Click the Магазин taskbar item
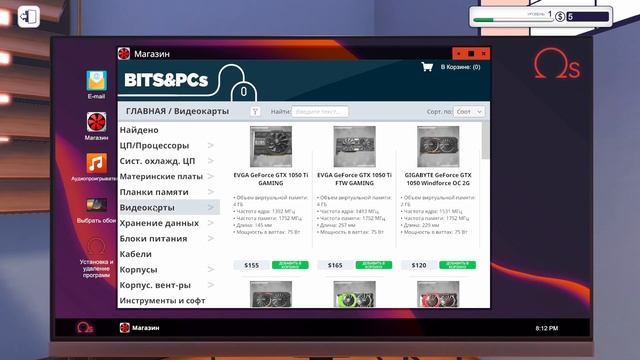The image size is (640, 360). [x=140, y=328]
